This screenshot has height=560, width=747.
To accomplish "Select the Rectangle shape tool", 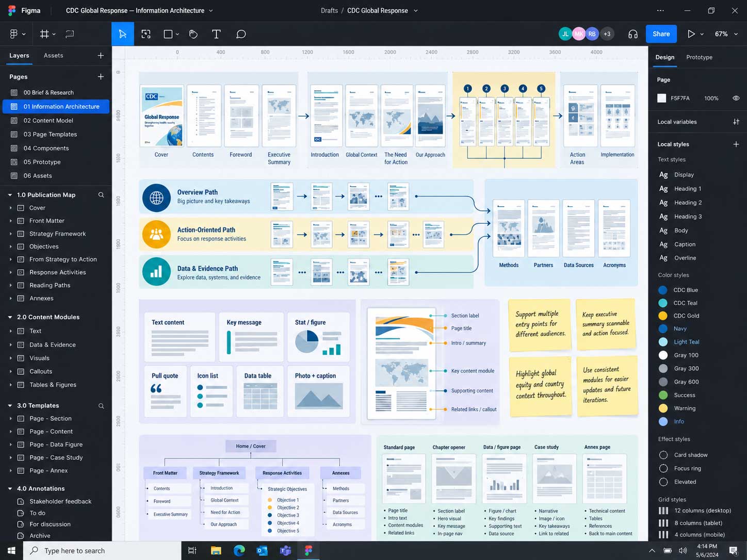I will click(x=168, y=34).
